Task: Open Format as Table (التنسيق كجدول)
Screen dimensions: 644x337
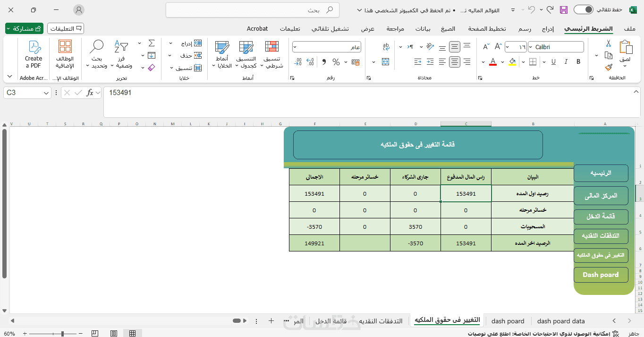Action: [246, 54]
